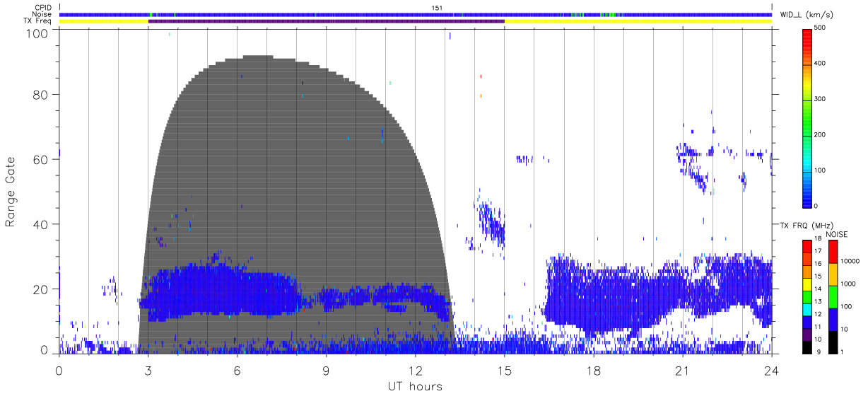Click the 21 tick on UT hours axis
Screen dimensions: 868x401
point(683,370)
